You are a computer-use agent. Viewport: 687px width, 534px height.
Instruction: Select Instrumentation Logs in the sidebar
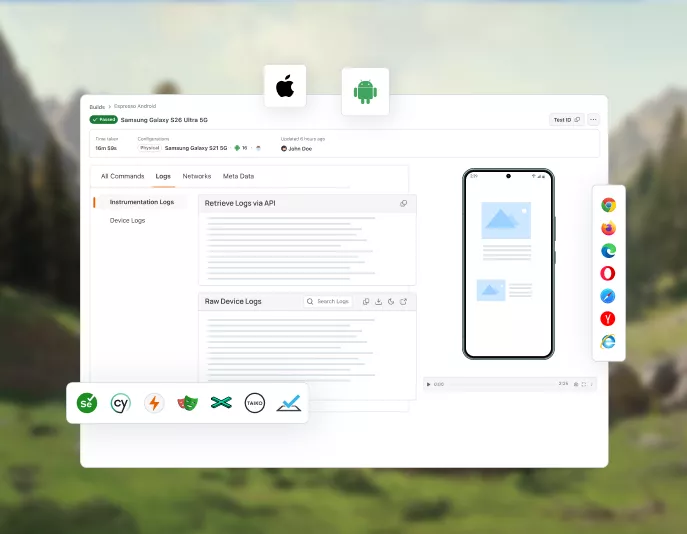[142, 202]
